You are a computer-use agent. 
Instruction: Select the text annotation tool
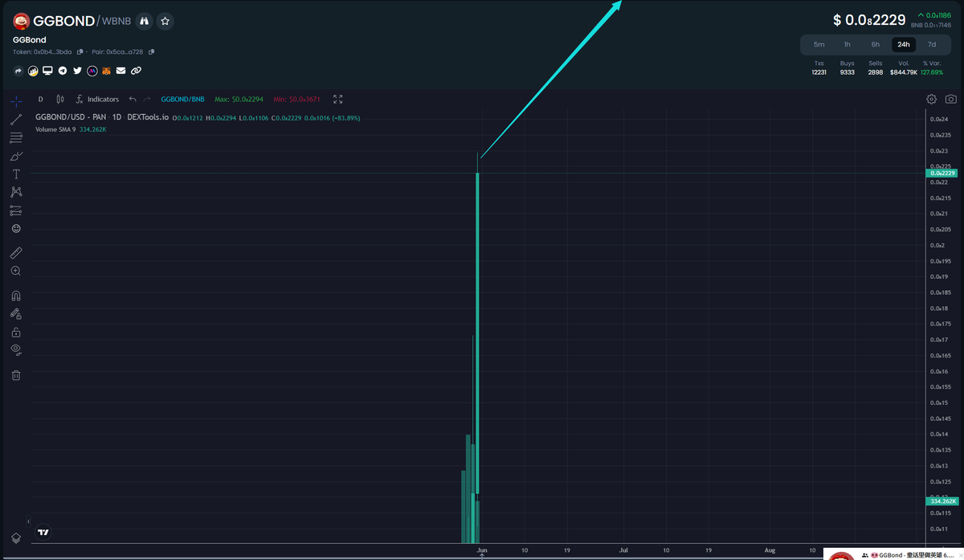[x=16, y=174]
